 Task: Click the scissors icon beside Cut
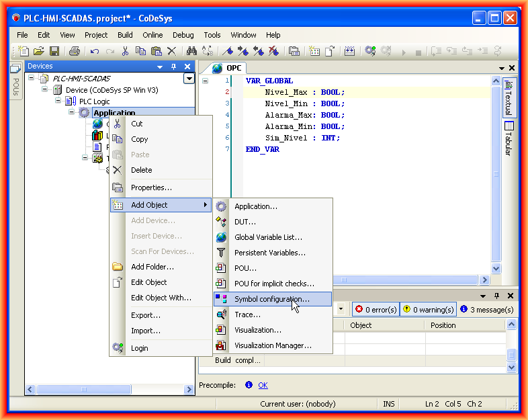pos(118,124)
